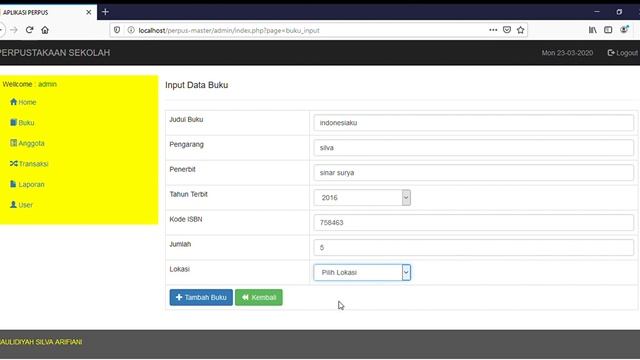Click the Wellcome : admin text
The image size is (640, 360).
30,84
